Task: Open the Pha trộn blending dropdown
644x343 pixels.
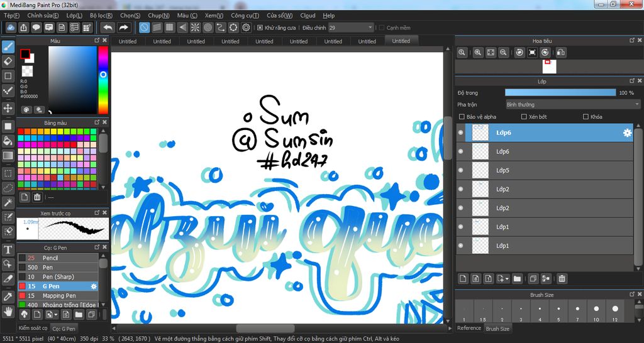Action: [x=572, y=105]
